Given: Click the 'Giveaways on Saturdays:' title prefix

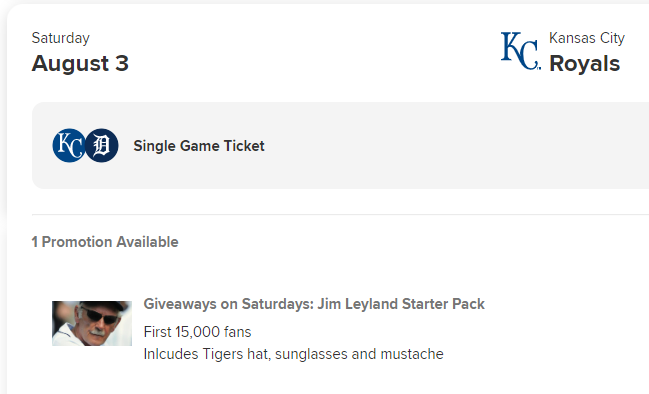Looking at the screenshot, I should [229, 304].
